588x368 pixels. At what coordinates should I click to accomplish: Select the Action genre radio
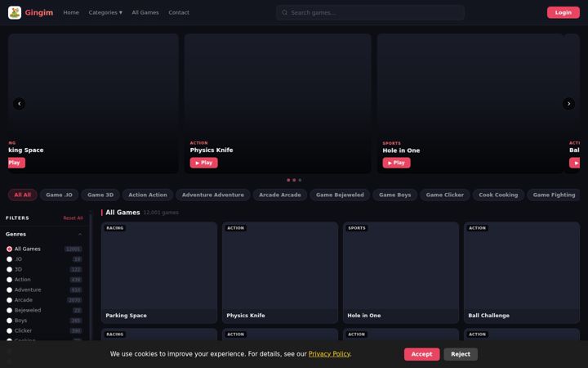[9, 280]
